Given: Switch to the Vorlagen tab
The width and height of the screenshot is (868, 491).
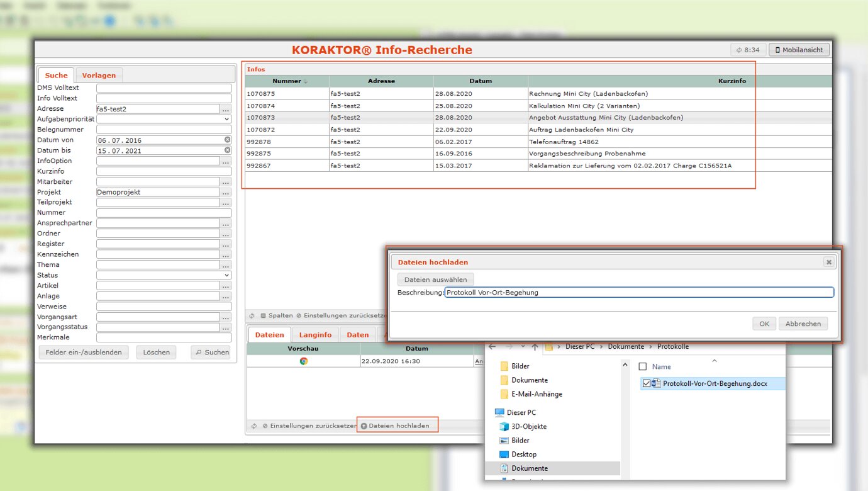Looking at the screenshot, I should click(99, 76).
